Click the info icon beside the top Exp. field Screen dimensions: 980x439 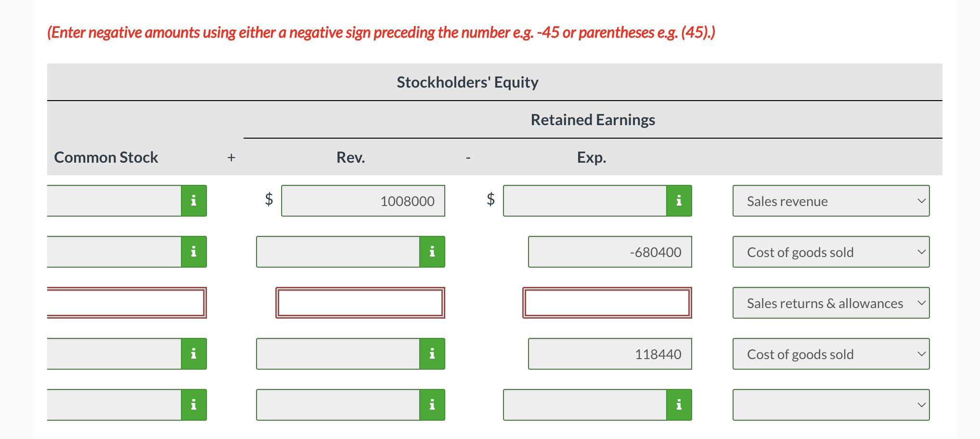[x=679, y=201]
